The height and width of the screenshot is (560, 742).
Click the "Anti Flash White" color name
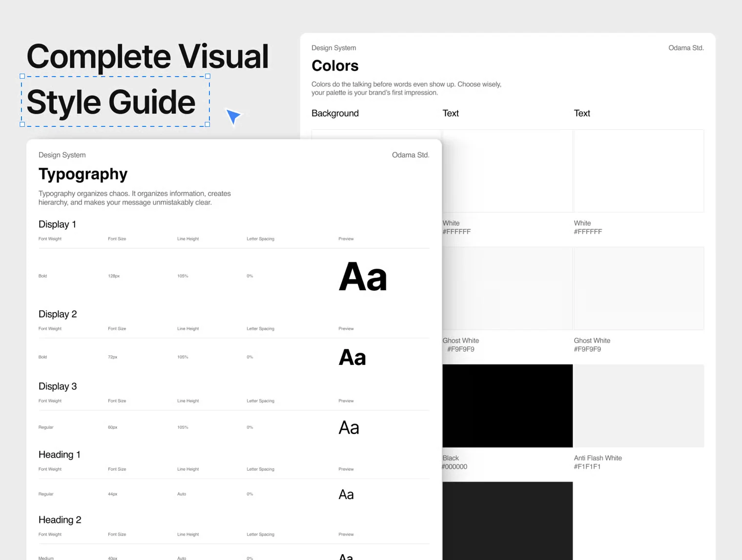pos(598,458)
